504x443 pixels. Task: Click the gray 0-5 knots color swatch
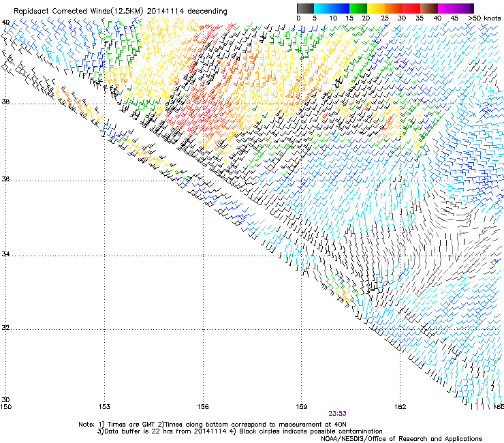pos(305,8)
